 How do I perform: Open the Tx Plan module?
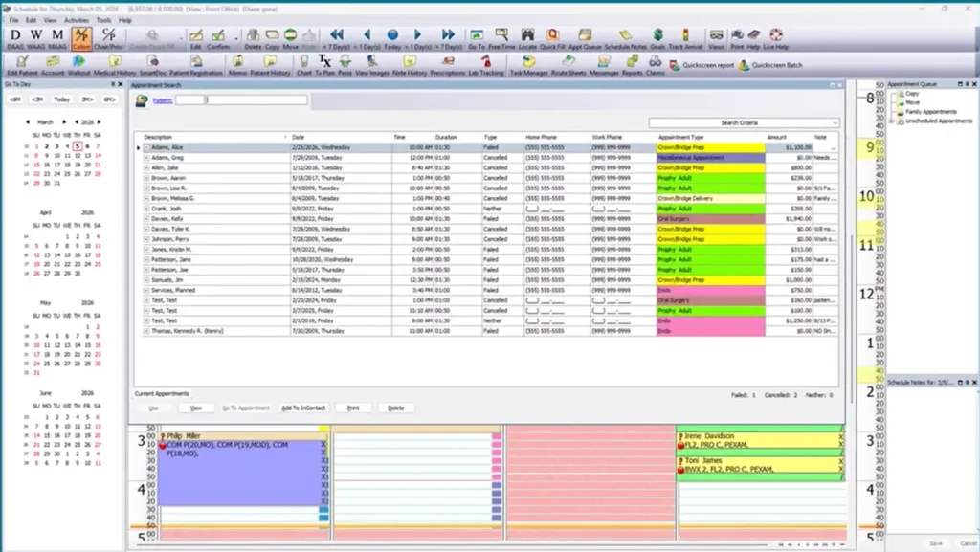click(325, 65)
